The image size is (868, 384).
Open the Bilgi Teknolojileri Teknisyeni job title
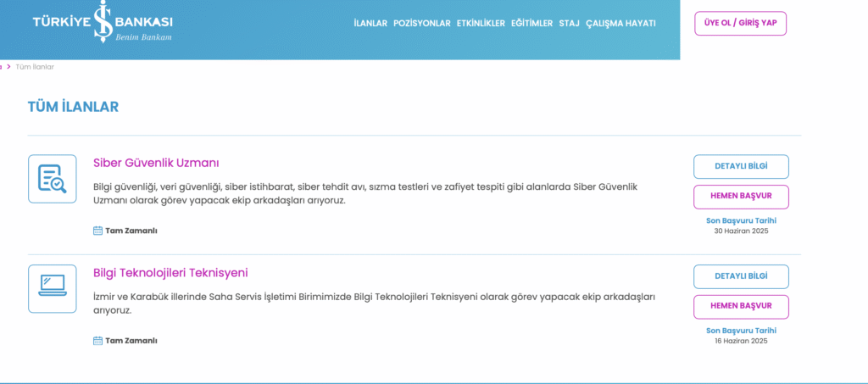coord(170,273)
